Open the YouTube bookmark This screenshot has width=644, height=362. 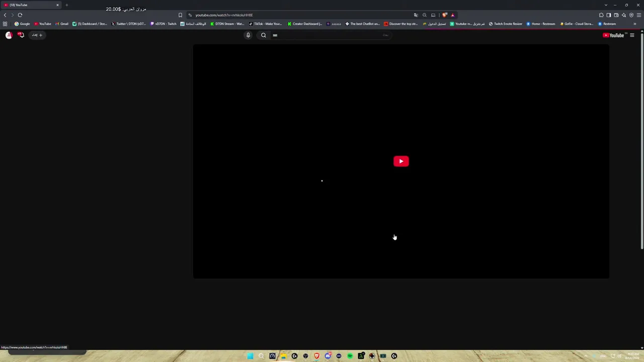(43, 24)
